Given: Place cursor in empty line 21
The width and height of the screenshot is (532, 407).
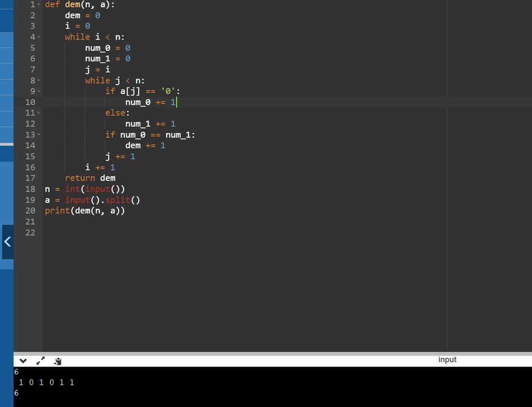Looking at the screenshot, I should pos(156,221).
